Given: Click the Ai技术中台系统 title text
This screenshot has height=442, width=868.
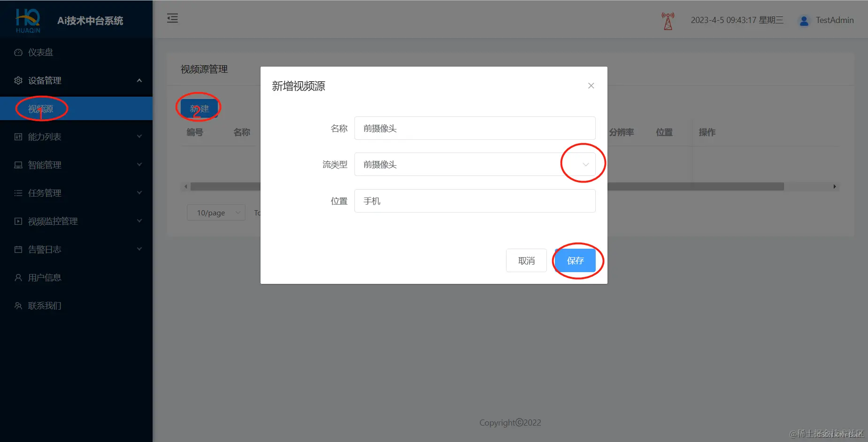Looking at the screenshot, I should click(90, 21).
